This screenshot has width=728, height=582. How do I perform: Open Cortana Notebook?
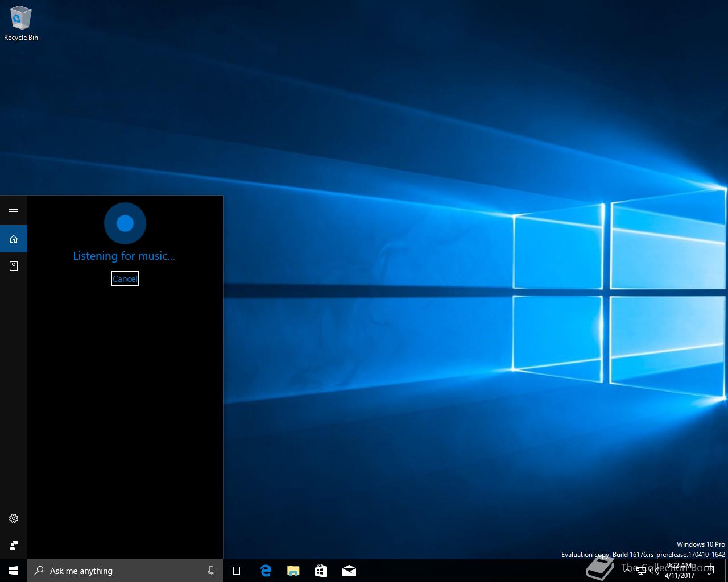14,265
